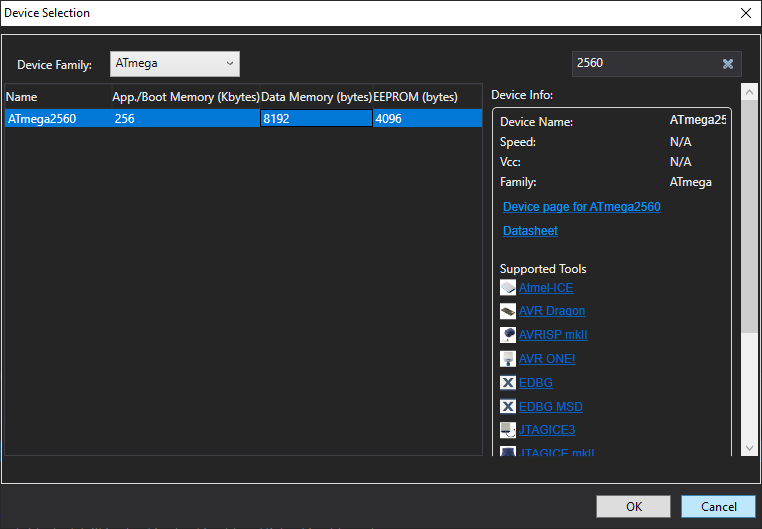Click the Device Info scroll down arrow
This screenshot has width=762, height=529.
point(749,448)
